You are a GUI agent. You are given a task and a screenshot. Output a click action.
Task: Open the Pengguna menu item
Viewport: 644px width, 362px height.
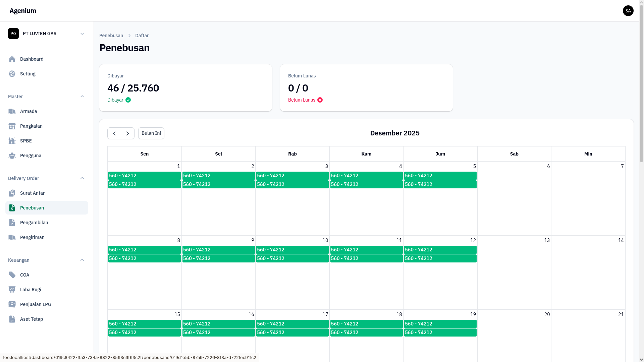47,156
